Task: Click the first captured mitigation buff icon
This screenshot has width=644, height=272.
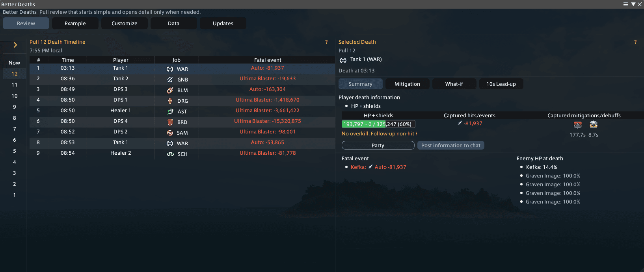Action: tap(577, 125)
